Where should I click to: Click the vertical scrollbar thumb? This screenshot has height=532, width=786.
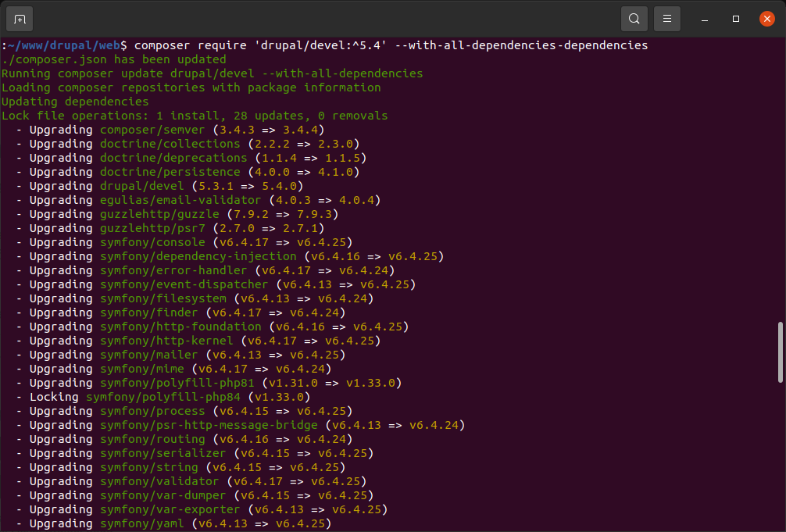pos(779,352)
